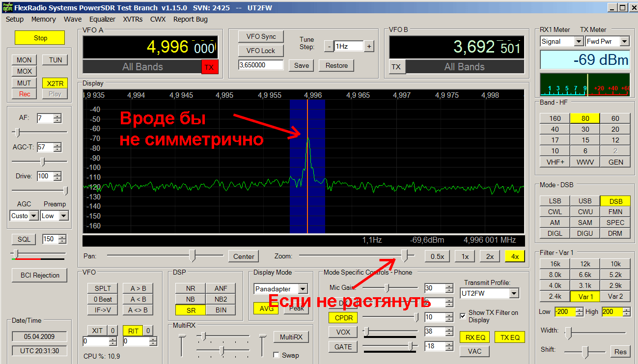Enable the Swap checkbox in MultiRX
The height and width of the screenshot is (364, 638).
(276, 355)
